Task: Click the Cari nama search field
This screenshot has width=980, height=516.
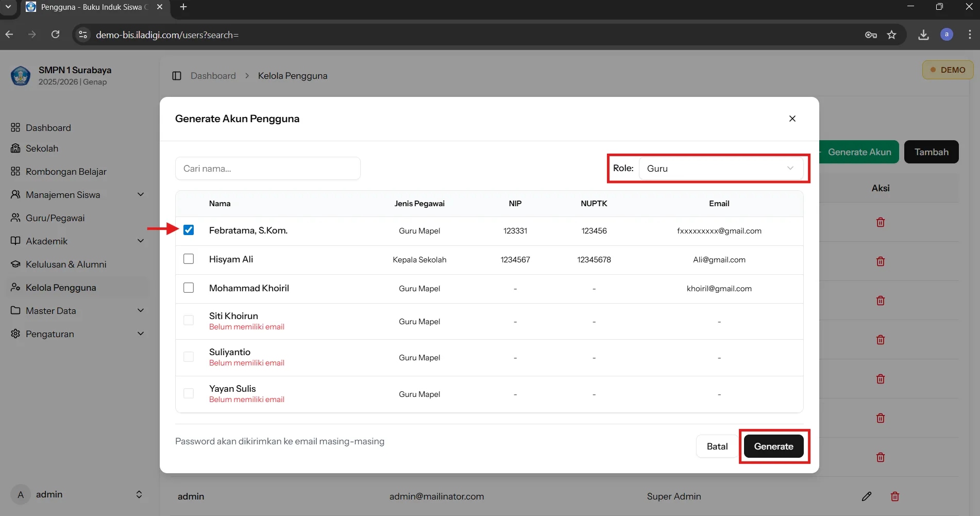Action: 268,169
